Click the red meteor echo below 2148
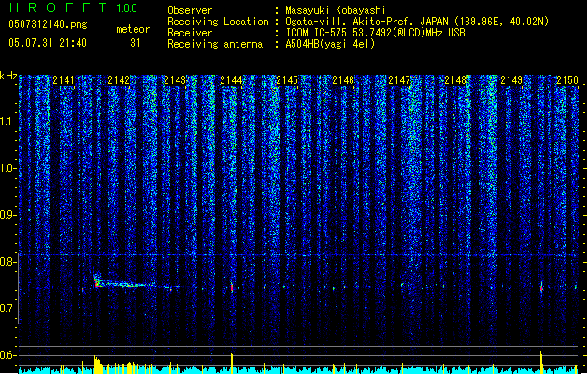 coord(437,285)
